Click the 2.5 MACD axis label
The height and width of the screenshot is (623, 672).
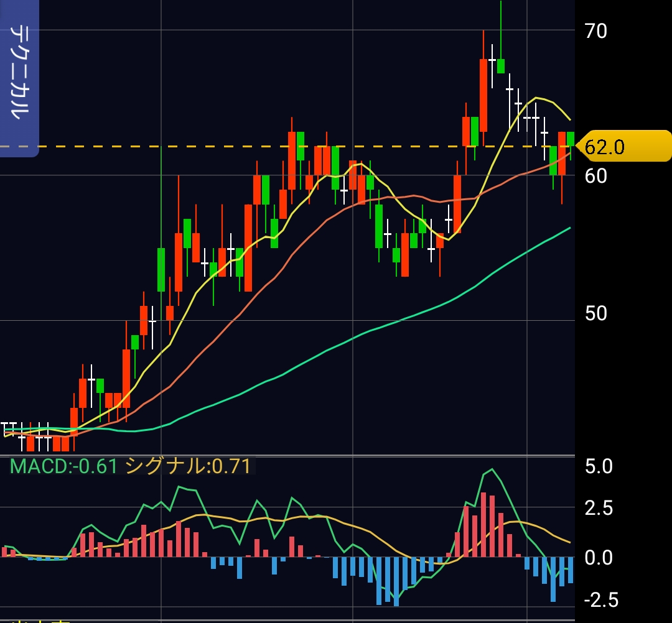599,508
